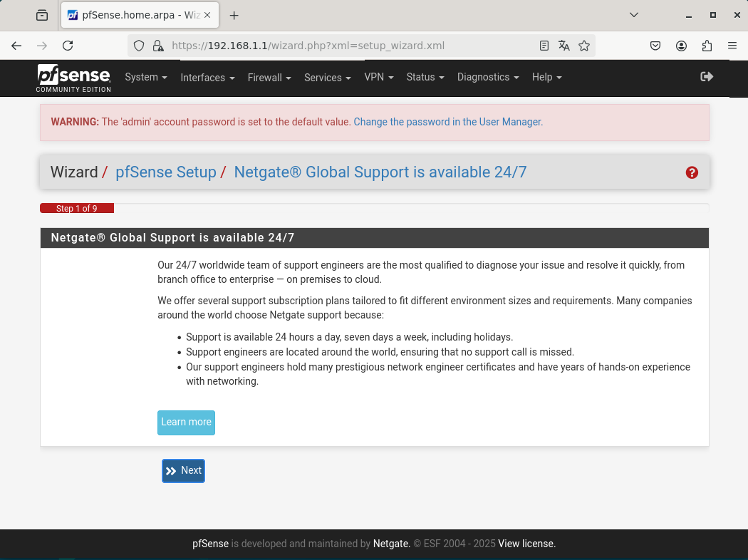Go forward with the browser forward arrow

[42, 46]
